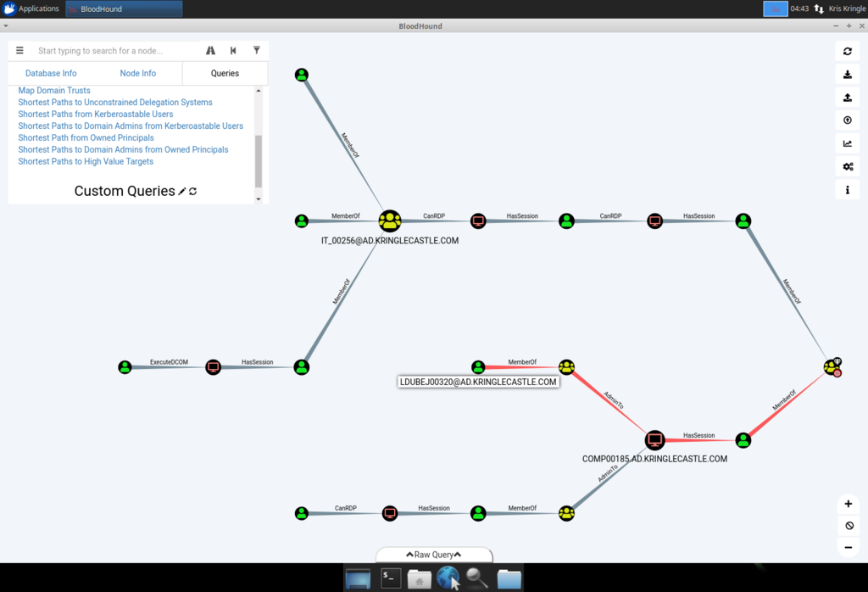Refresh custom queries icon
Image resolution: width=868 pixels, height=592 pixels.
pyautogui.click(x=192, y=191)
